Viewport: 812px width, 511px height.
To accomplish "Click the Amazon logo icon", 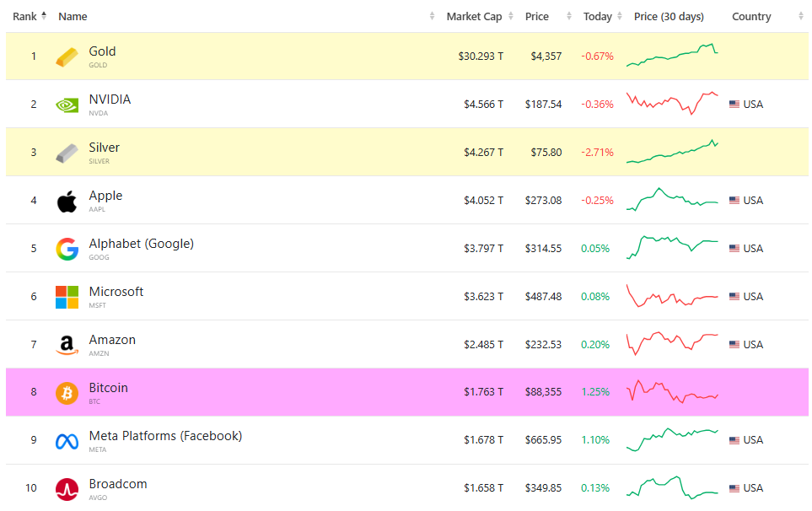I will coord(67,345).
